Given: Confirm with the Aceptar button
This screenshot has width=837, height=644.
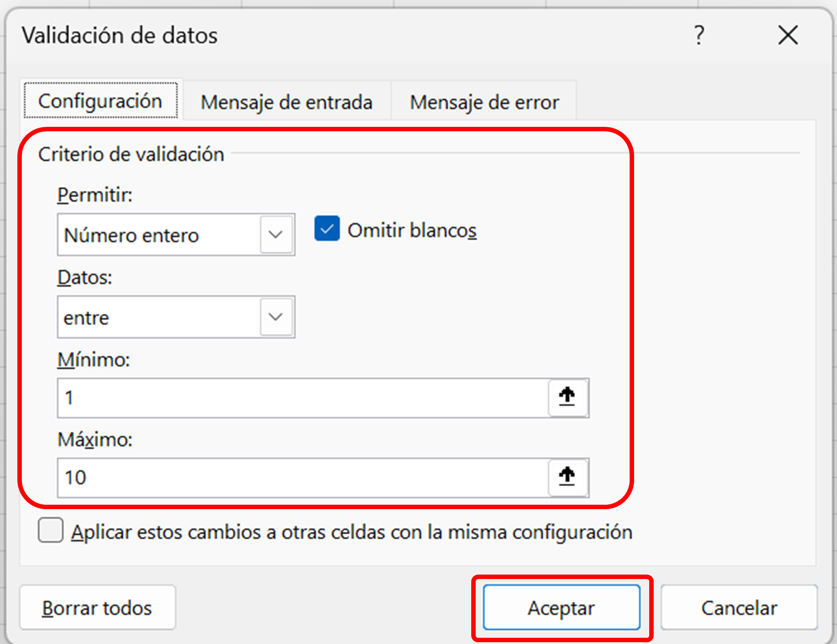Looking at the screenshot, I should (561, 608).
